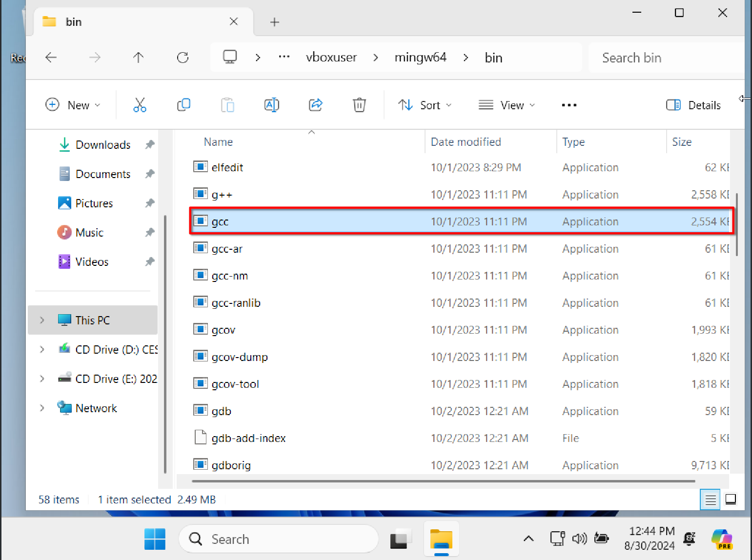This screenshot has width=752, height=560.
Task: Navigate back with the back arrow
Action: 51,58
